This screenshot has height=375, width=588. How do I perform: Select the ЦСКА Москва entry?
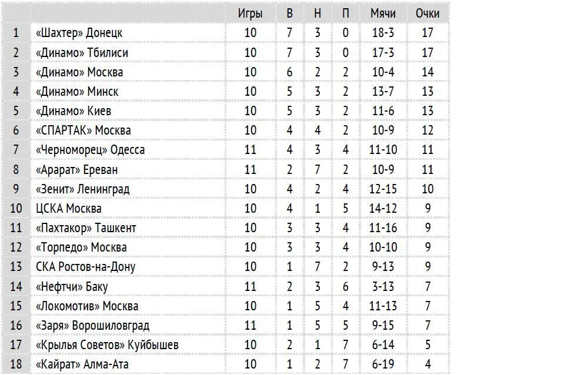[x=69, y=209]
